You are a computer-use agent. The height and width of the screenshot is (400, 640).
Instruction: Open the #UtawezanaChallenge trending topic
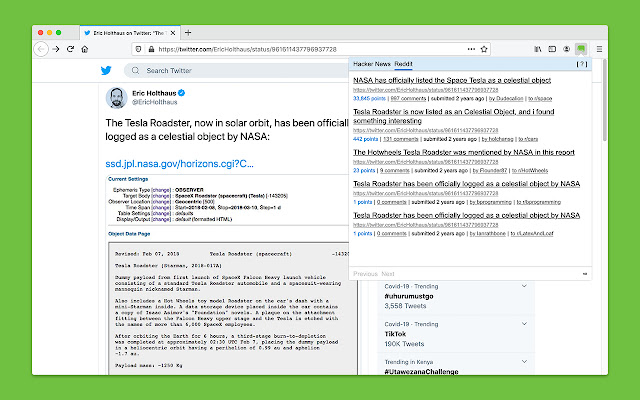click(421, 371)
